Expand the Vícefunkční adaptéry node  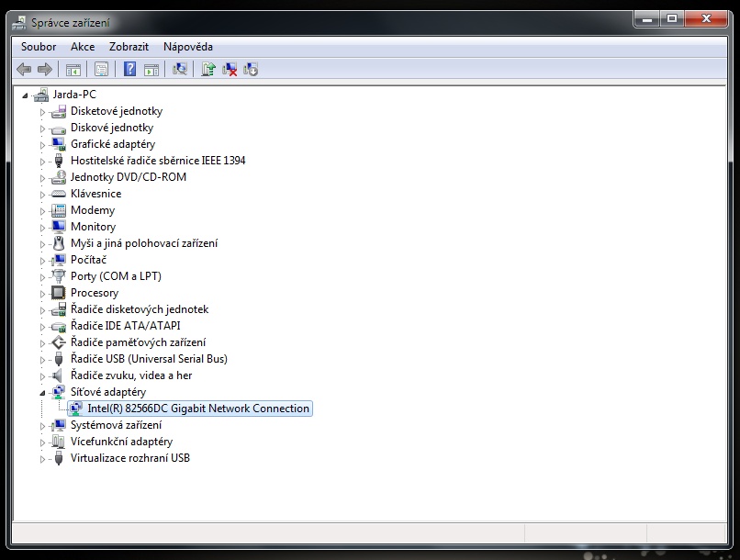(x=42, y=442)
